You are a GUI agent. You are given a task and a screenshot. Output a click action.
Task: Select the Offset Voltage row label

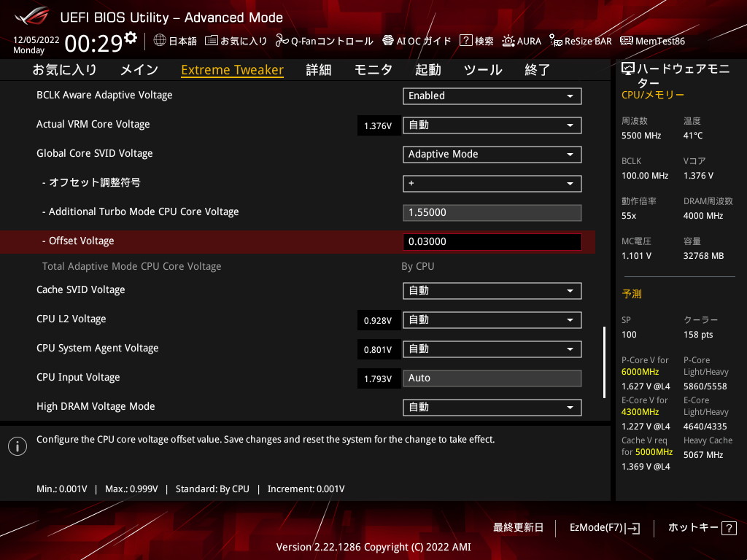tap(78, 241)
